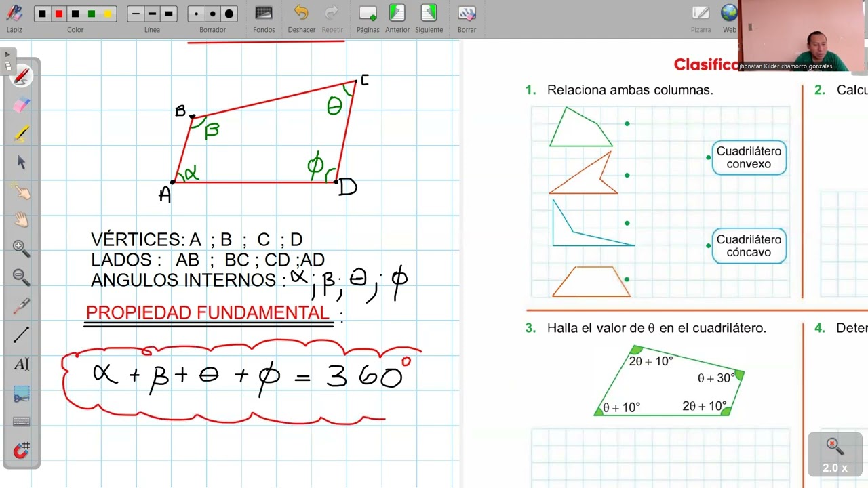This screenshot has height=488, width=868.
Task: Select the arrow pointer tool
Action: 21,163
